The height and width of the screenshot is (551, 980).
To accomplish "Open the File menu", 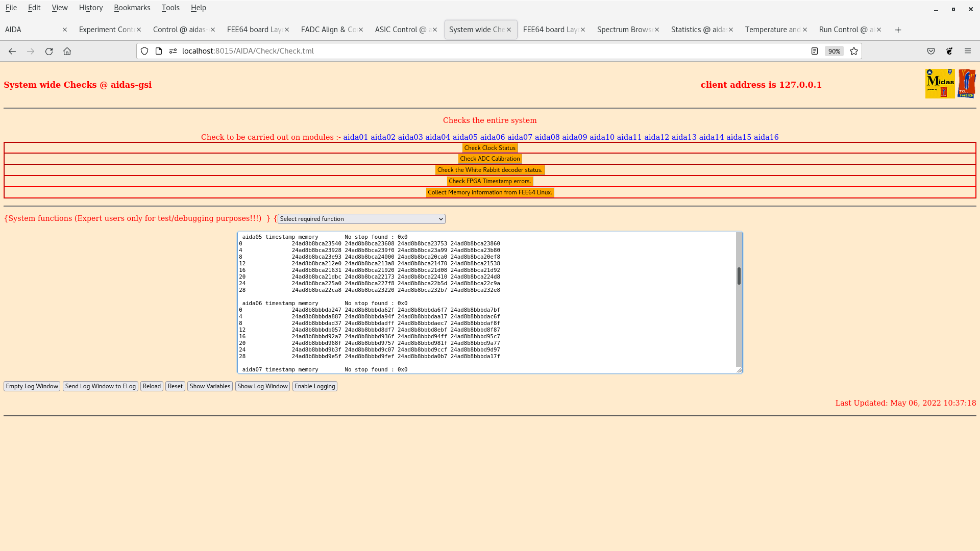I will click(x=11, y=8).
